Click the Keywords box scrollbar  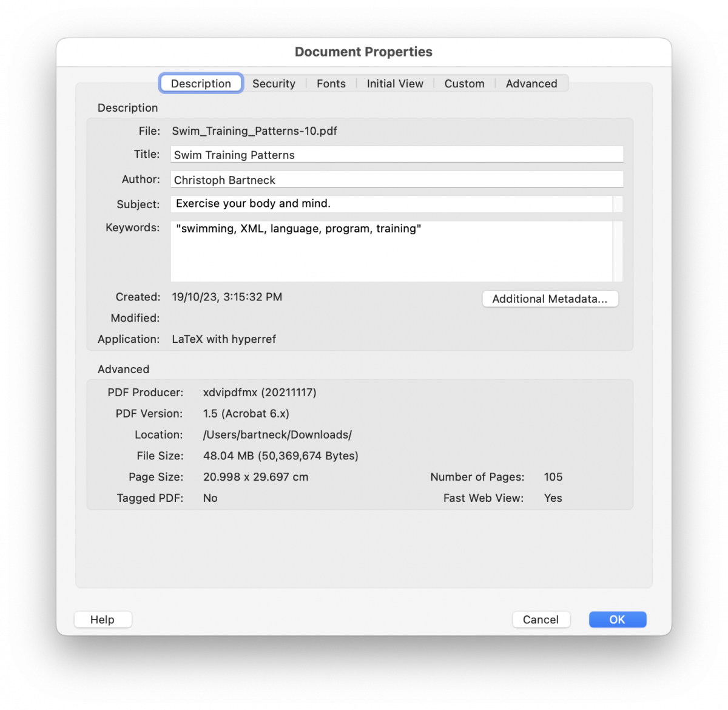pyautogui.click(x=618, y=252)
